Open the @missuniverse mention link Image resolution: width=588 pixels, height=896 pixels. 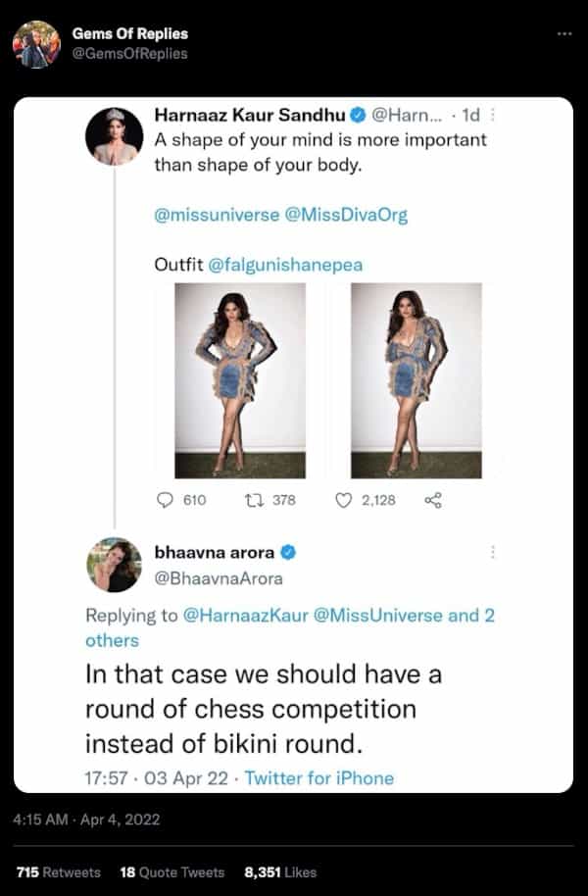click(x=216, y=216)
